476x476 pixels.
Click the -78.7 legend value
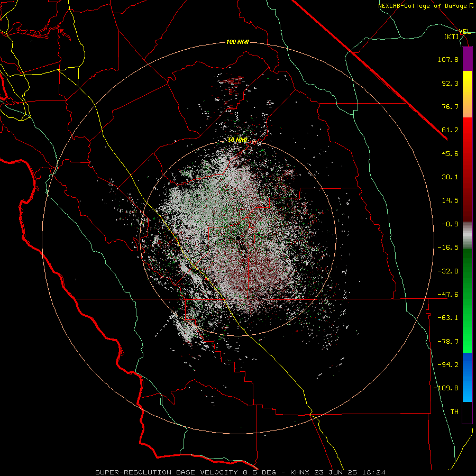448,342
